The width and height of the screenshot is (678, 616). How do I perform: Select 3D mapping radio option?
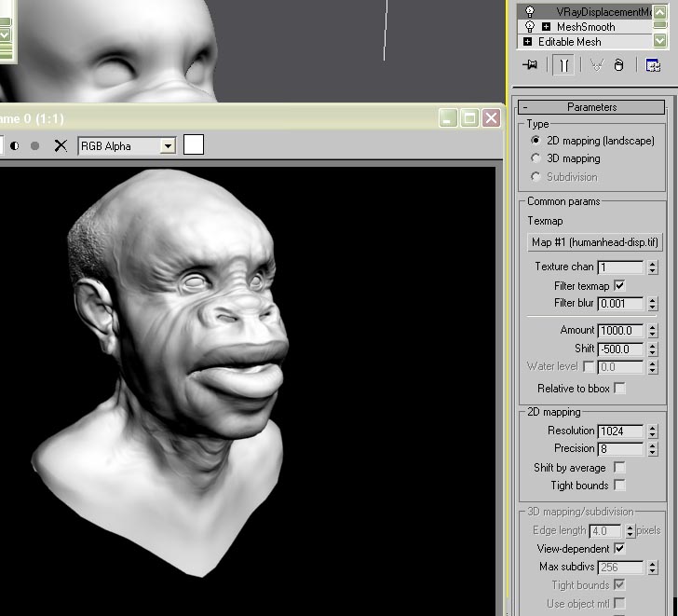click(x=536, y=158)
